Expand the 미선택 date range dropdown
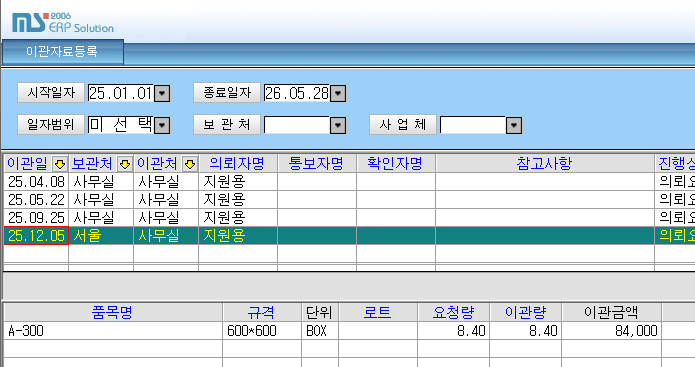This screenshot has width=695, height=367. coord(162,125)
